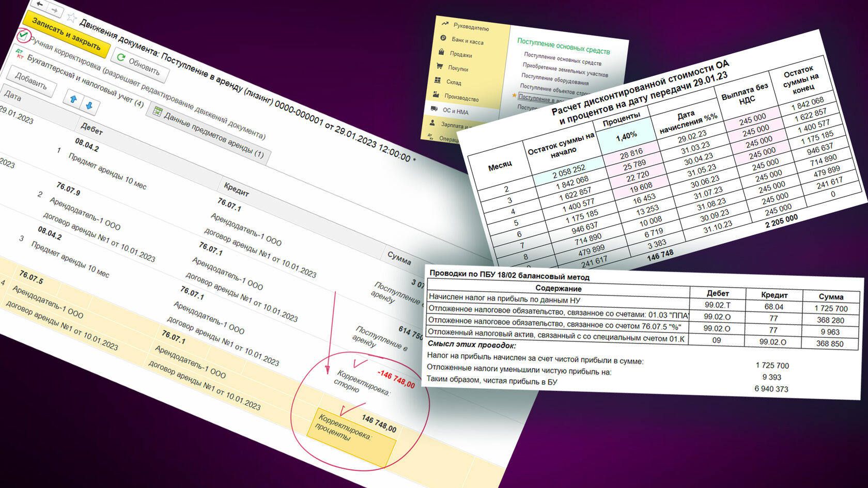Screen dimensions: 868x488
Task: Click the 31.10.23 accrual date cell
Action: [718, 228]
